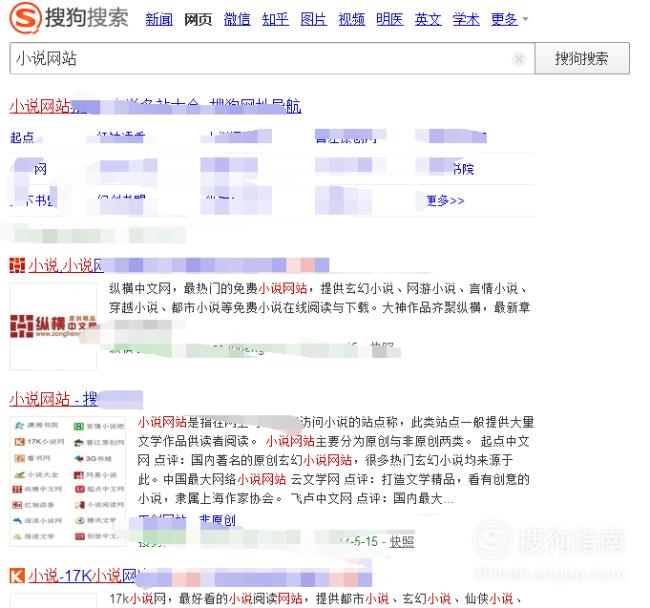Screen dimensions: 650x608
Task: Open the 新闻 search tab
Action: pos(159,19)
